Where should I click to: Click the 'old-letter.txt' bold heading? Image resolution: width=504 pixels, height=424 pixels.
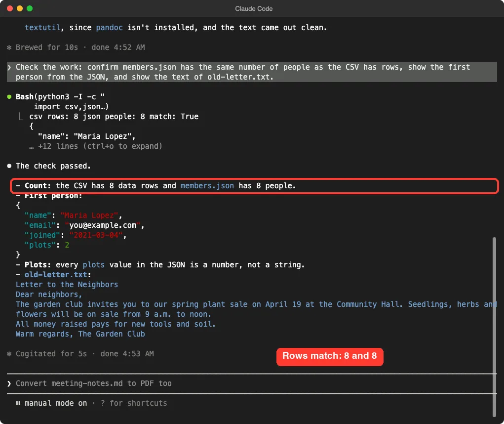[56, 275]
